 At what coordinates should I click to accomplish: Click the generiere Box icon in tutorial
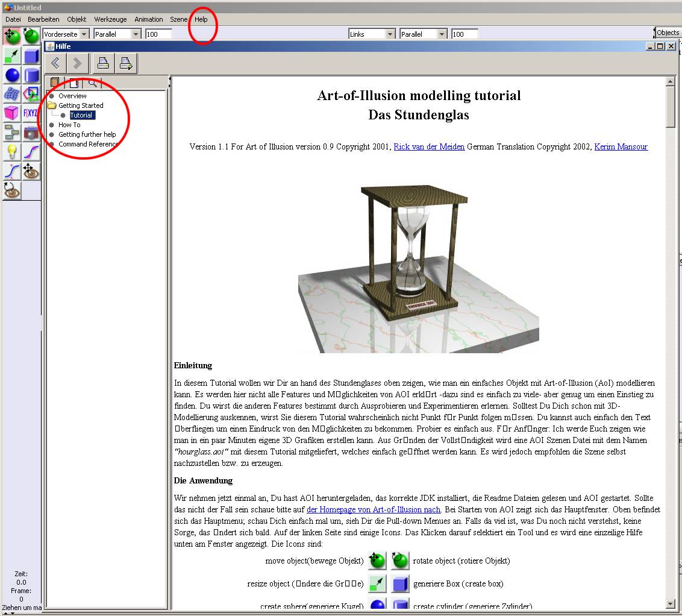[399, 583]
